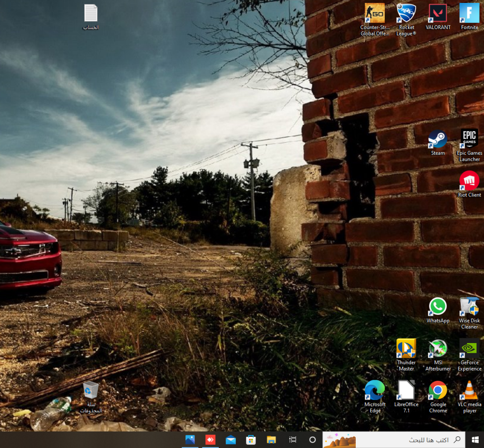Click the VLC media player icon

(469, 390)
